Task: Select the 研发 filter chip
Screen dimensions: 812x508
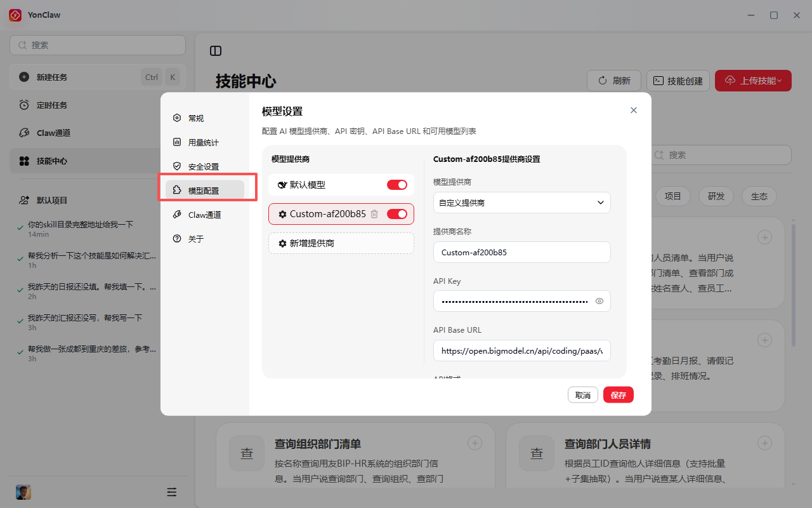Action: pos(716,196)
